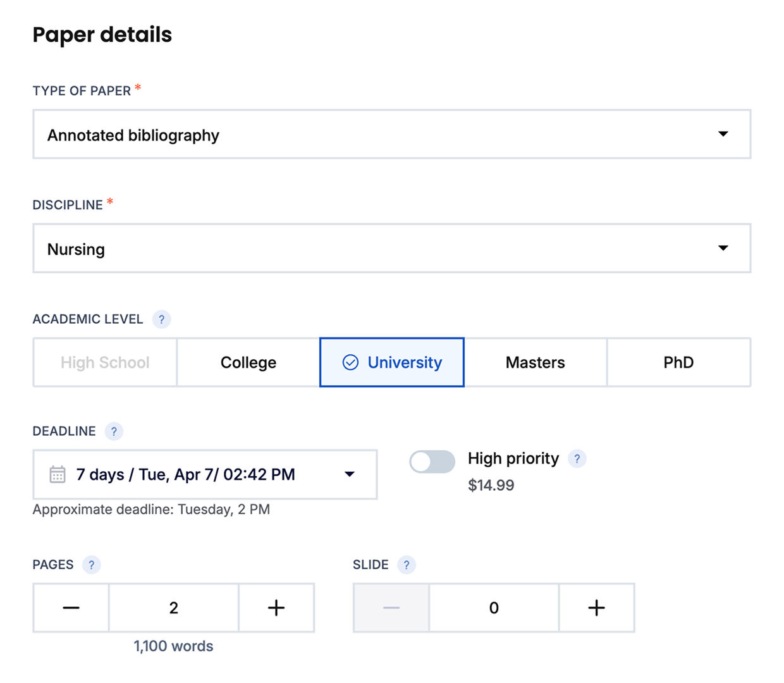The image size is (784, 683).
Task: Click the Deadline help question mark
Action: coord(114,431)
